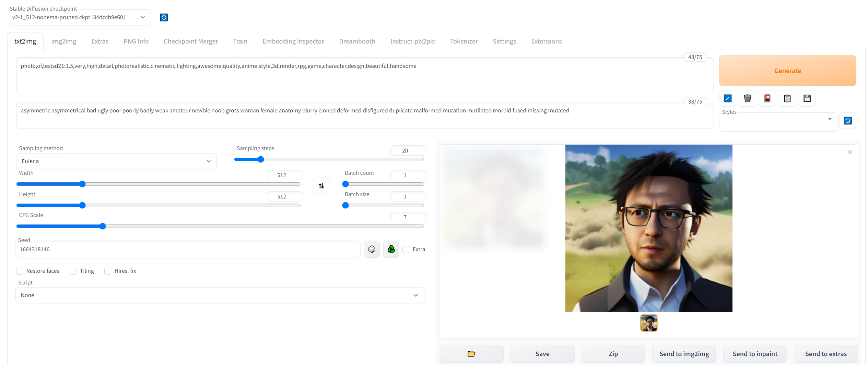Click the CFG Scale number field

tap(408, 217)
